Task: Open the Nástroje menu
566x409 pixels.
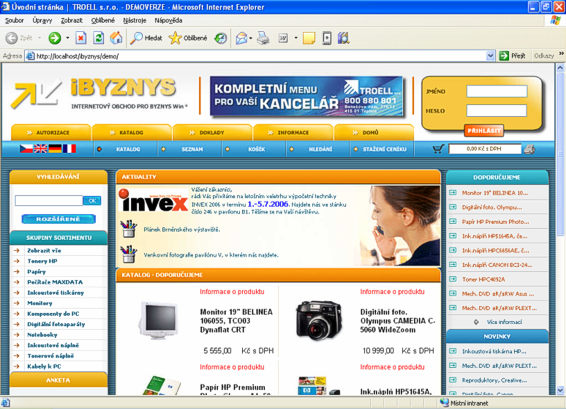Action: (135, 21)
